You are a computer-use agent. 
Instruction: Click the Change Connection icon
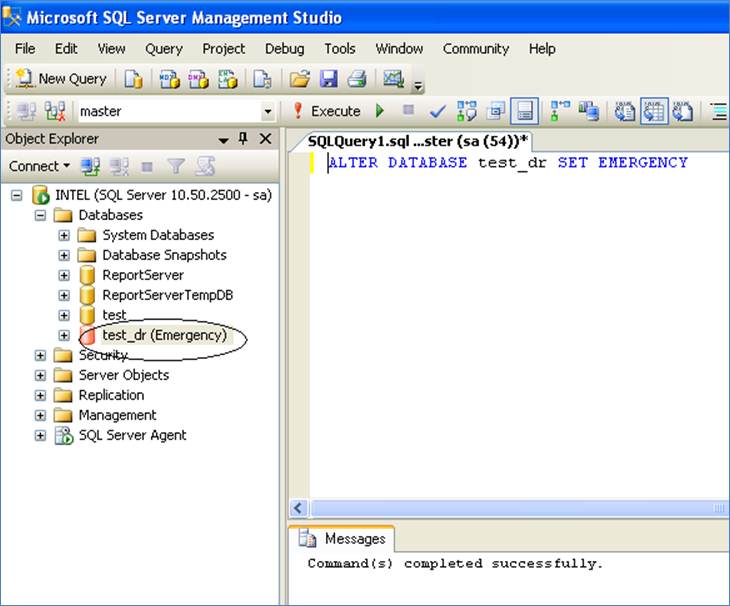pos(55,111)
